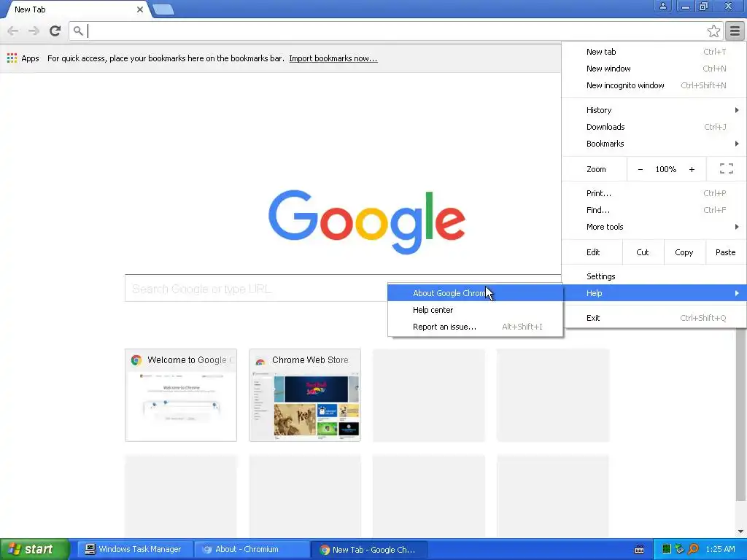747x560 pixels.
Task: Open the Apps grid icon in the bookmarks bar
Action: tap(12, 58)
